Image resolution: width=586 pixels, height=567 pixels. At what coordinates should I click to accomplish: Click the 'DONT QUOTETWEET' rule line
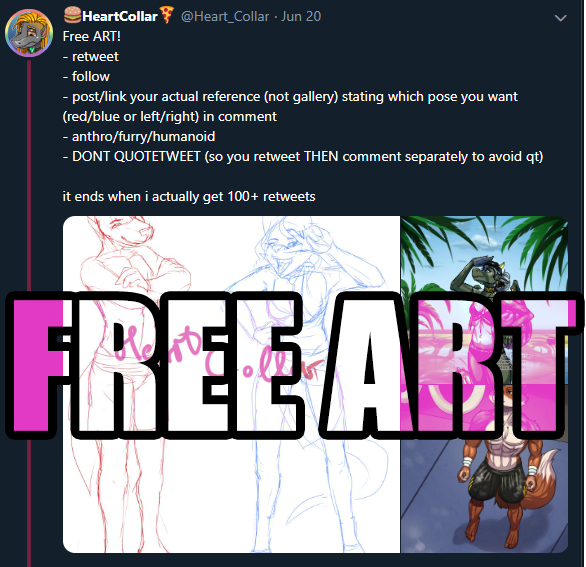point(303,157)
